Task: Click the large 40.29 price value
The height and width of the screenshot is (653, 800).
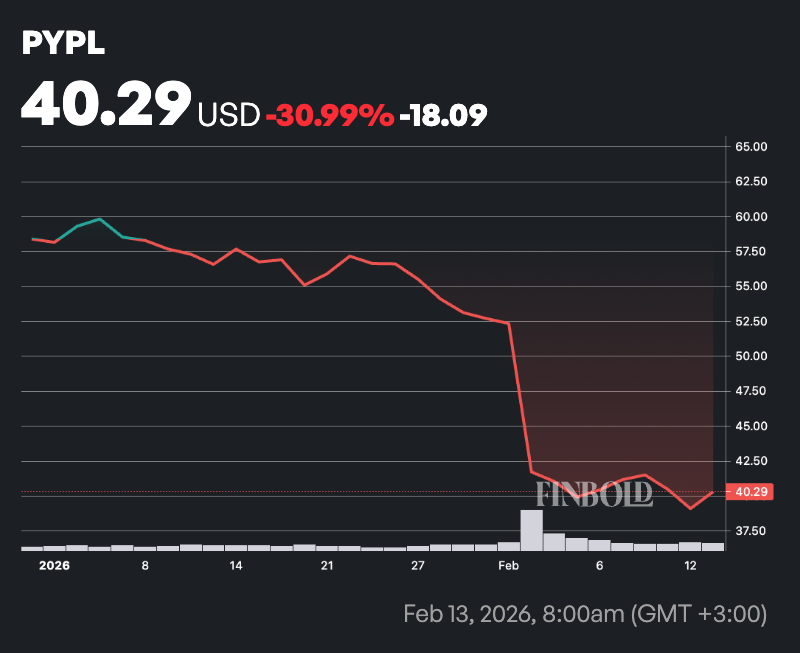Action: [107, 104]
